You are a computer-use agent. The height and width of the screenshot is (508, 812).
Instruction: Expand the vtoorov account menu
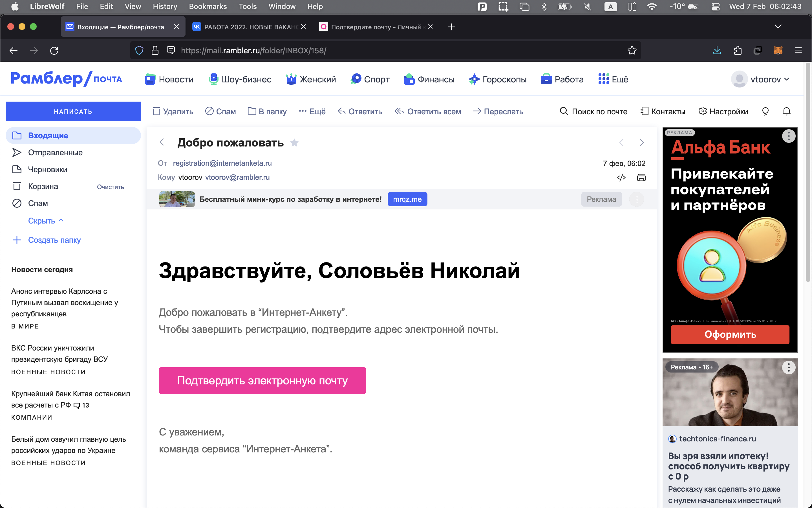coord(760,79)
